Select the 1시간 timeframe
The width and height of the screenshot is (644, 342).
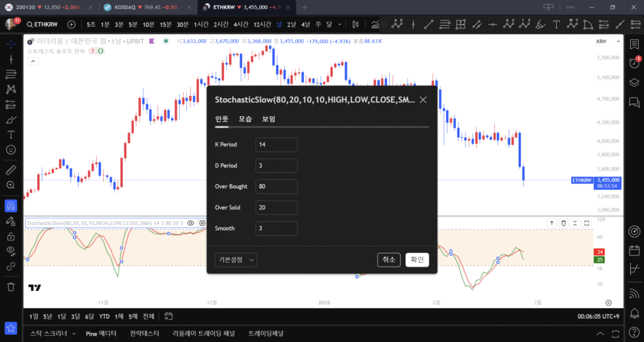tap(201, 25)
